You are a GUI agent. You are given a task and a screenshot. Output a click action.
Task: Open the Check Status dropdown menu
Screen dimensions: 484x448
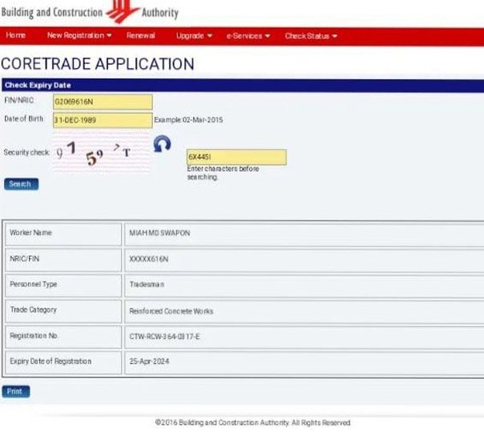tap(311, 36)
